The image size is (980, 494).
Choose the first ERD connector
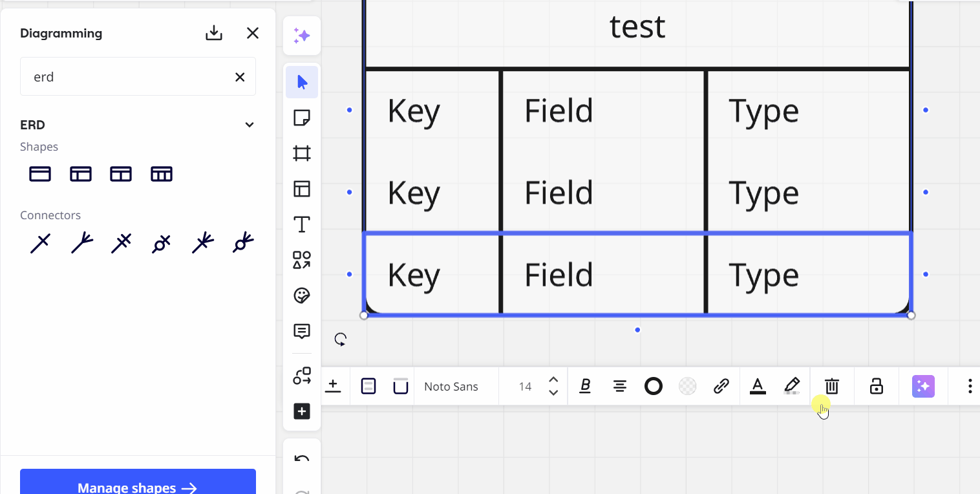[x=40, y=244]
